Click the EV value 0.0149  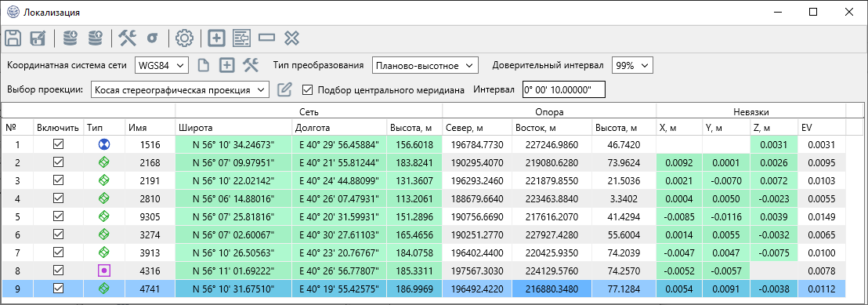click(822, 216)
